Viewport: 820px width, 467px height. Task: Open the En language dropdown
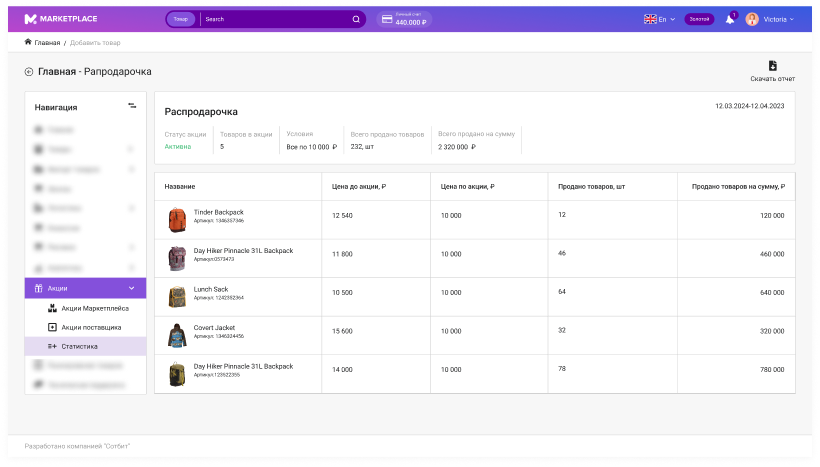[660, 19]
